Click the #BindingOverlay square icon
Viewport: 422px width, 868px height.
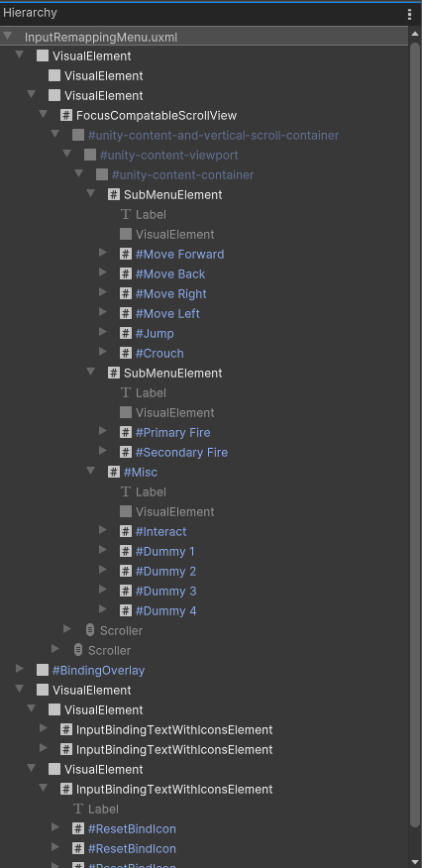click(43, 671)
